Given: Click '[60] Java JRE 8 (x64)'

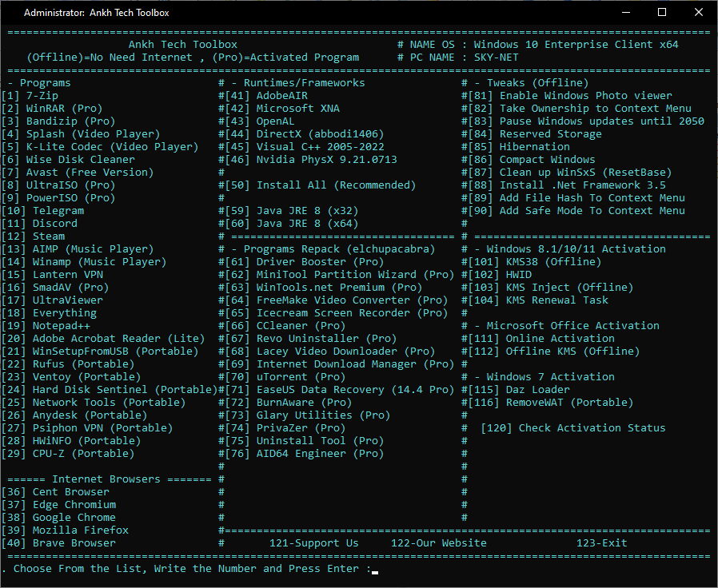Looking at the screenshot, I should [292, 224].
